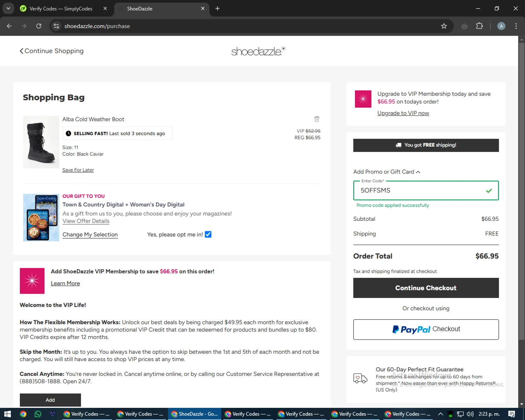
Task: Click the grayed extension icon left of puzzle icon
Action: [464, 26]
